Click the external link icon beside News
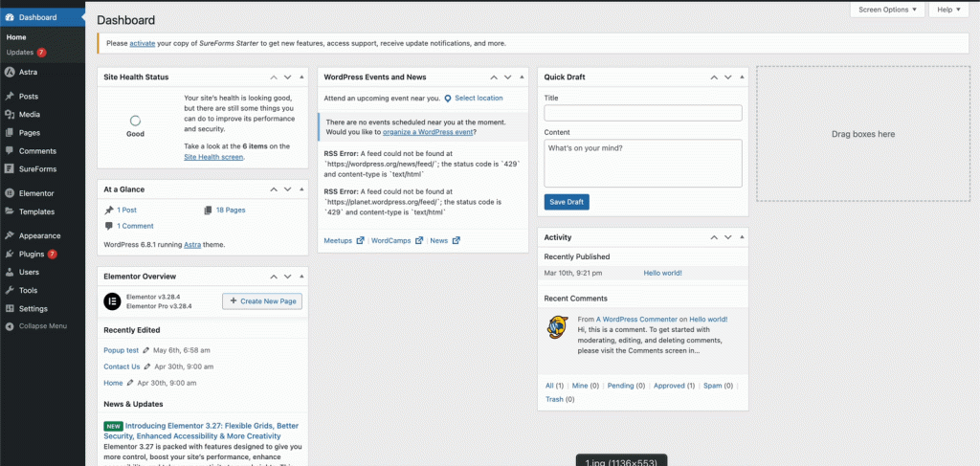This screenshot has height=466, width=980. click(457, 240)
